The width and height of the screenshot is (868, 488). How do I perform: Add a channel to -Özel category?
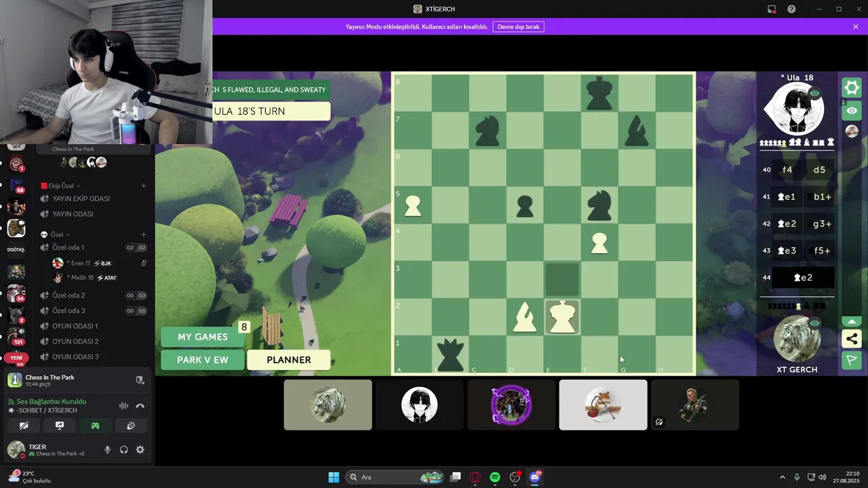point(143,235)
